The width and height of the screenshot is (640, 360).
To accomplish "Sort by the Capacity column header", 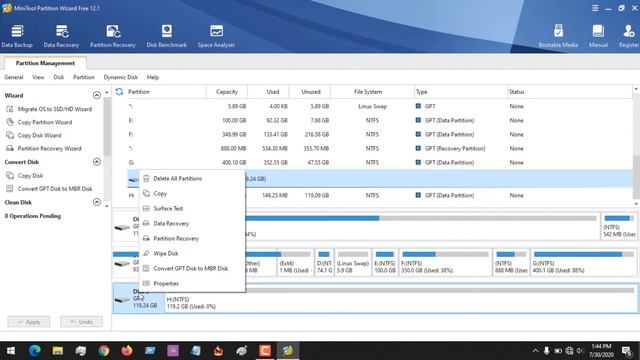I will [227, 92].
